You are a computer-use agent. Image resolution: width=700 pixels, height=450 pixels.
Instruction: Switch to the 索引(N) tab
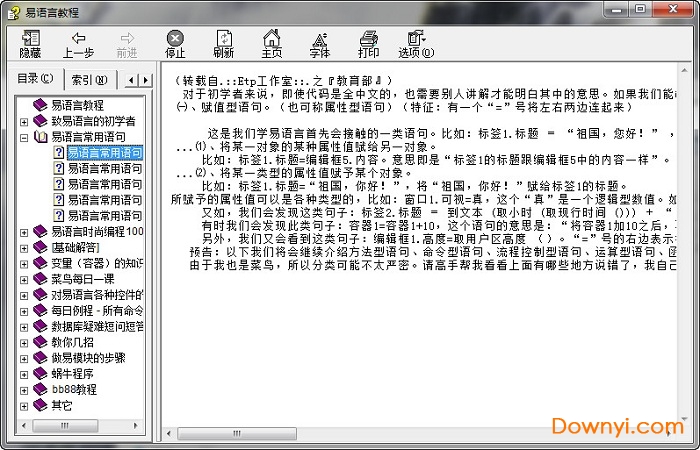[90, 80]
